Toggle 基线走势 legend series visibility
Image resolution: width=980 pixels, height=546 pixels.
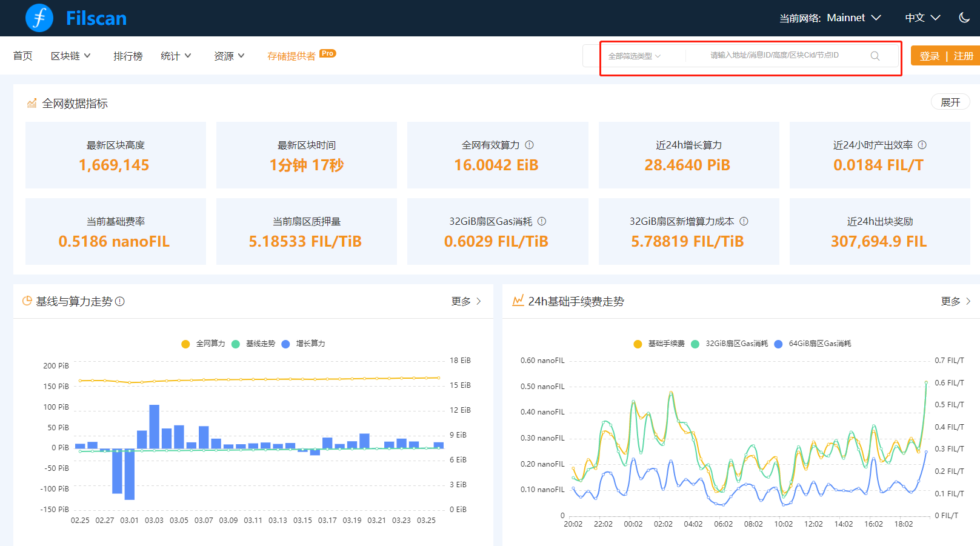(260, 344)
